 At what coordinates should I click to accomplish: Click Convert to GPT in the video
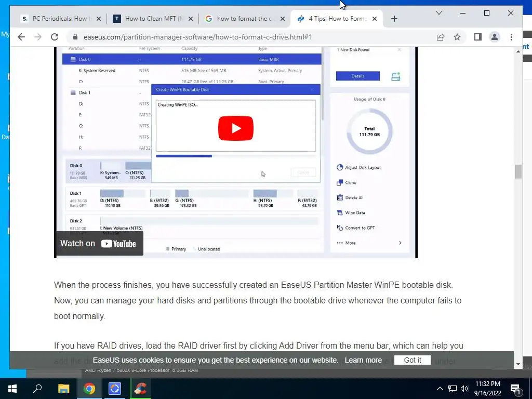tap(355, 228)
